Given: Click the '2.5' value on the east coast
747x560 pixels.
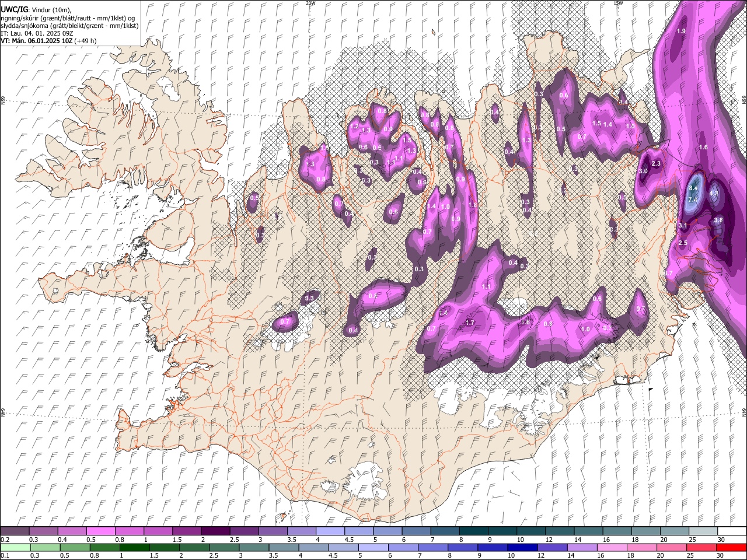Looking at the screenshot, I should pyautogui.click(x=683, y=243).
